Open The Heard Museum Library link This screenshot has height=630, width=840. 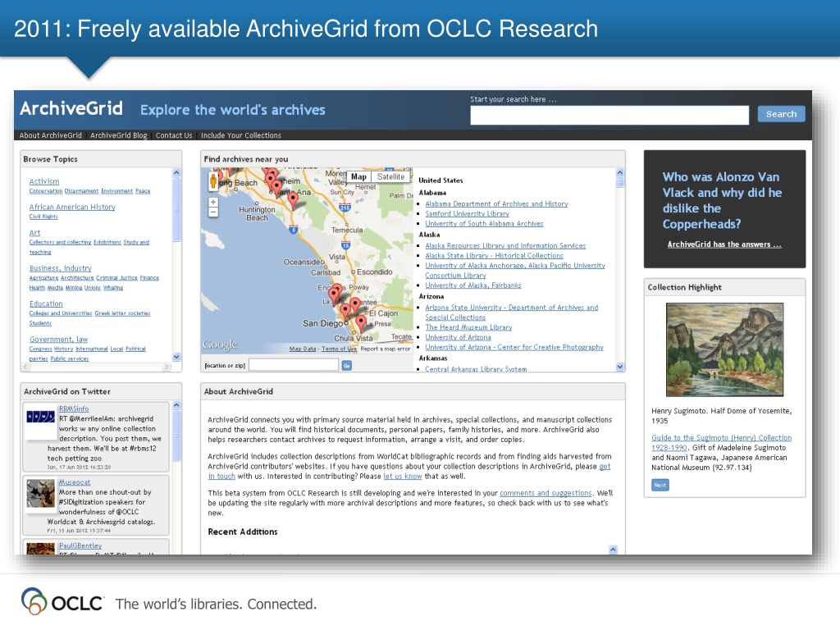468,327
